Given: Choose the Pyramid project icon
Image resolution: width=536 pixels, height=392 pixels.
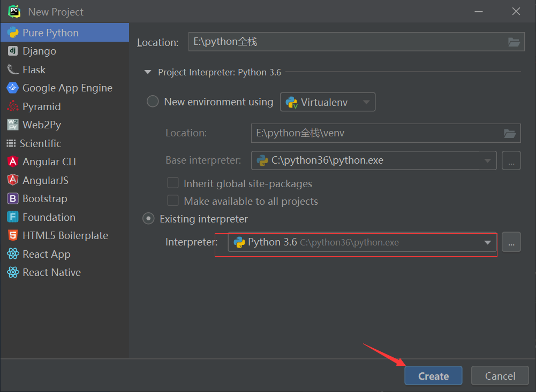Looking at the screenshot, I should point(13,106).
